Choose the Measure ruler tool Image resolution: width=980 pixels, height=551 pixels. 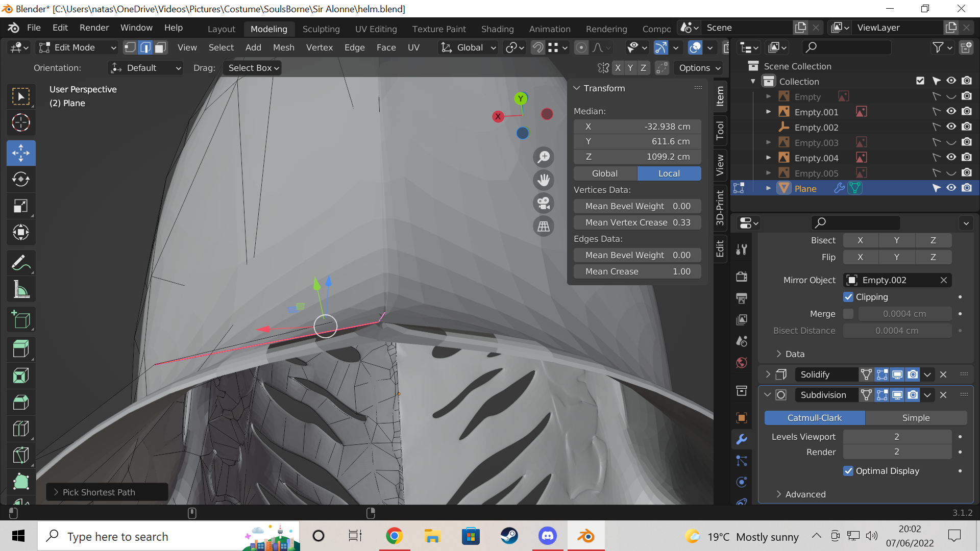20,290
